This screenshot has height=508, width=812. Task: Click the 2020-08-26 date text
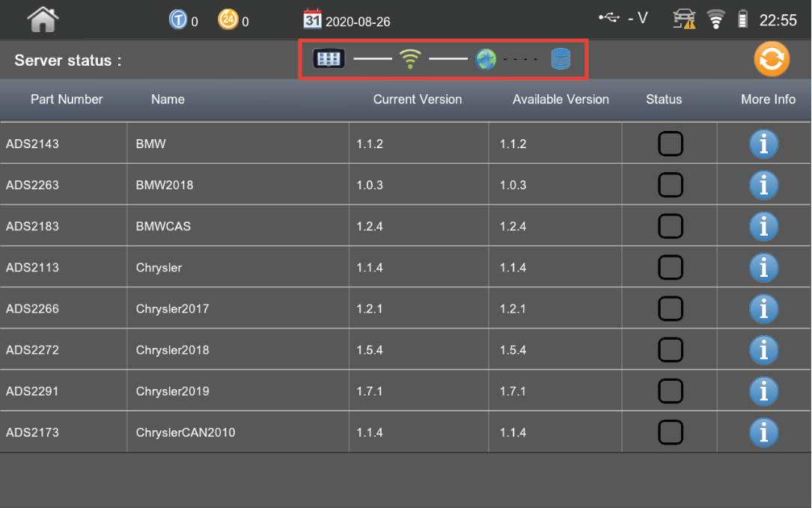coord(358,22)
